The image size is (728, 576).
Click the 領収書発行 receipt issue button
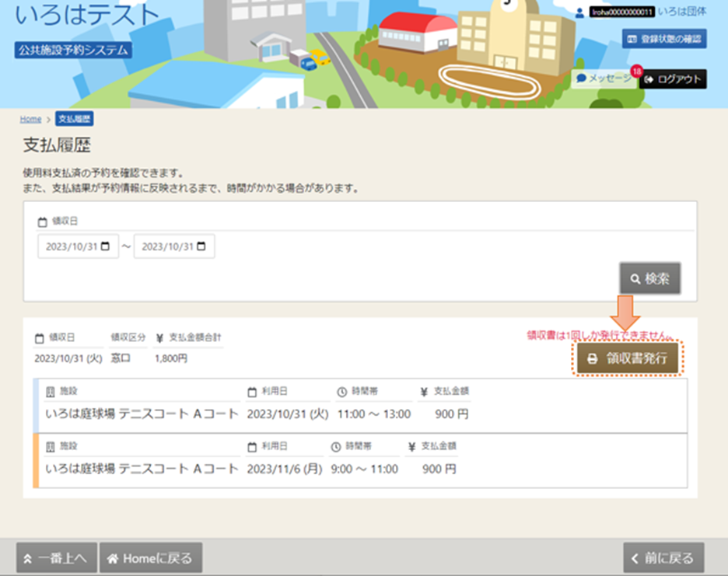point(628,358)
